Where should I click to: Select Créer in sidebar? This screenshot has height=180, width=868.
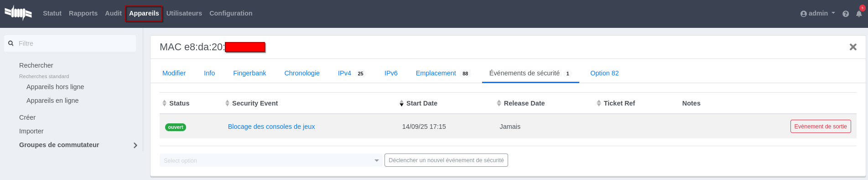[27, 117]
